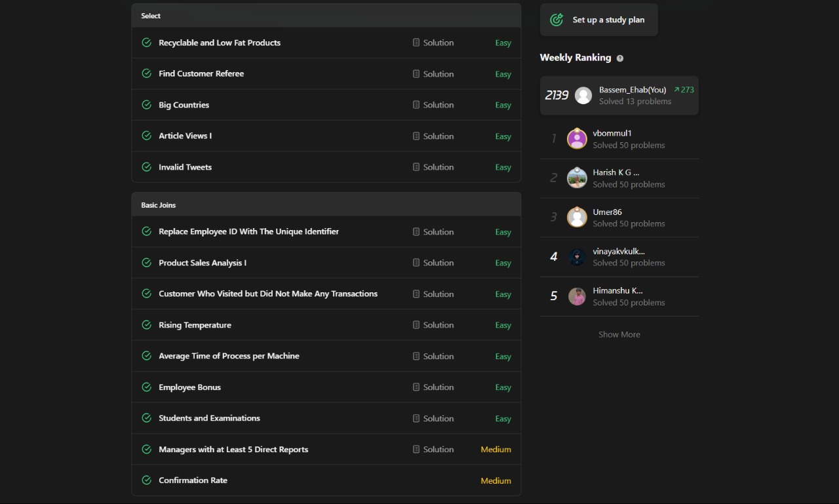
Task: Click solved checkmark beside Replace Employee ID problem
Action: click(147, 231)
